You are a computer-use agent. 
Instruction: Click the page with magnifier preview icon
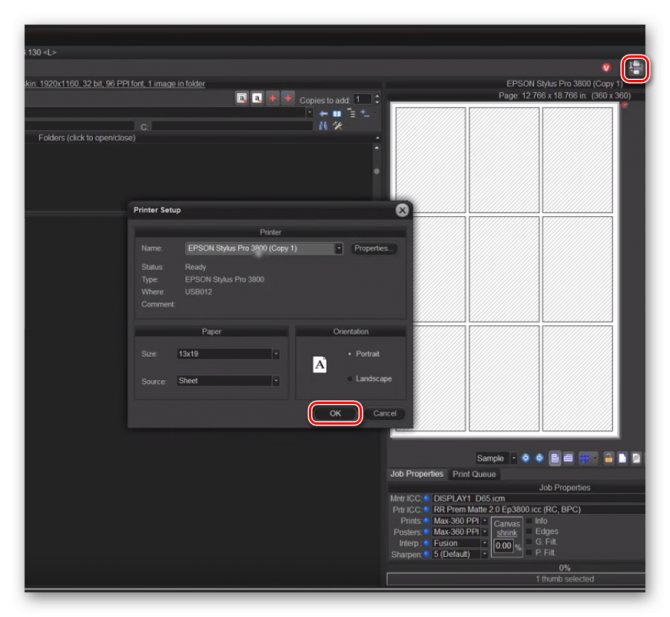pyautogui.click(x=636, y=458)
